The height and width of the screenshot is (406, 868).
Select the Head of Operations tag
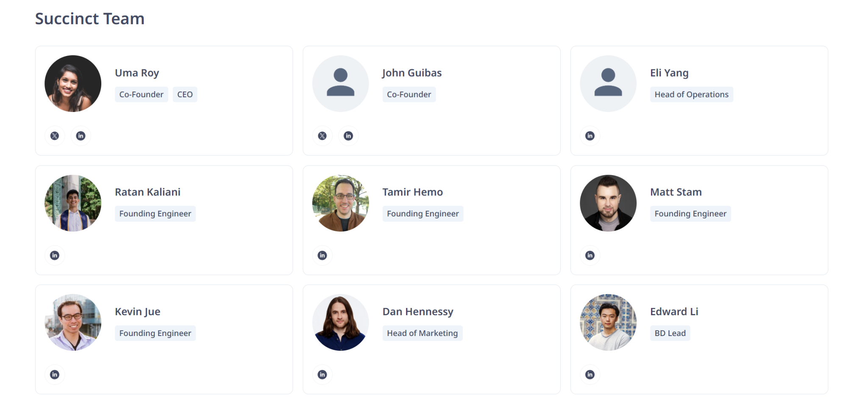(692, 95)
